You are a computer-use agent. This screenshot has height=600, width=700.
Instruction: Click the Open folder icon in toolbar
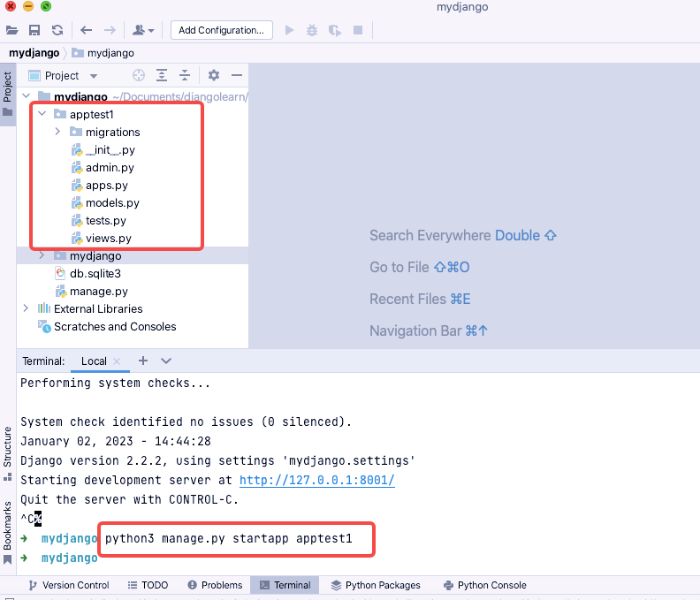tap(11, 30)
